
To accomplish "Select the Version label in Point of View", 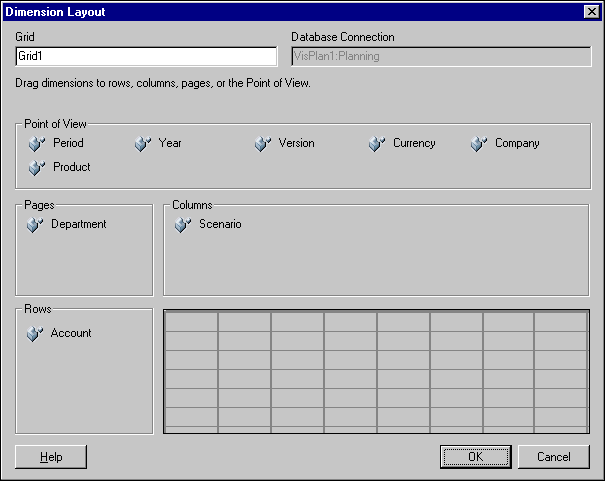I will (x=296, y=144).
